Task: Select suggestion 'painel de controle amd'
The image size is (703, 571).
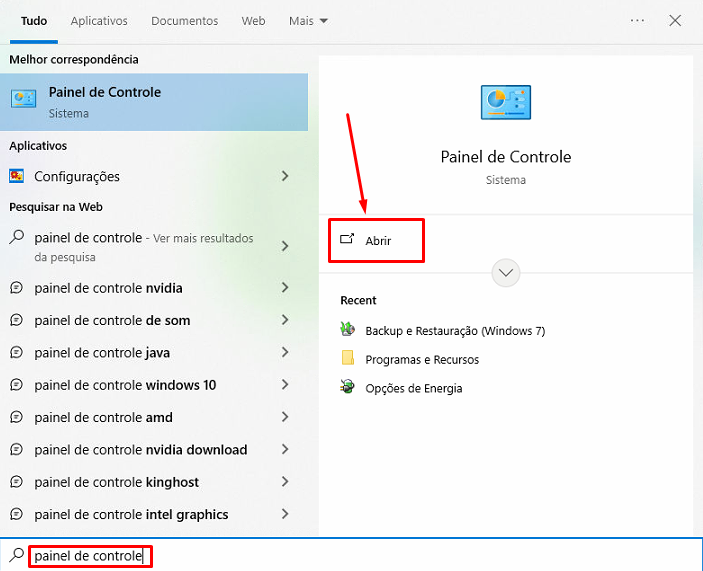Action: (154, 417)
